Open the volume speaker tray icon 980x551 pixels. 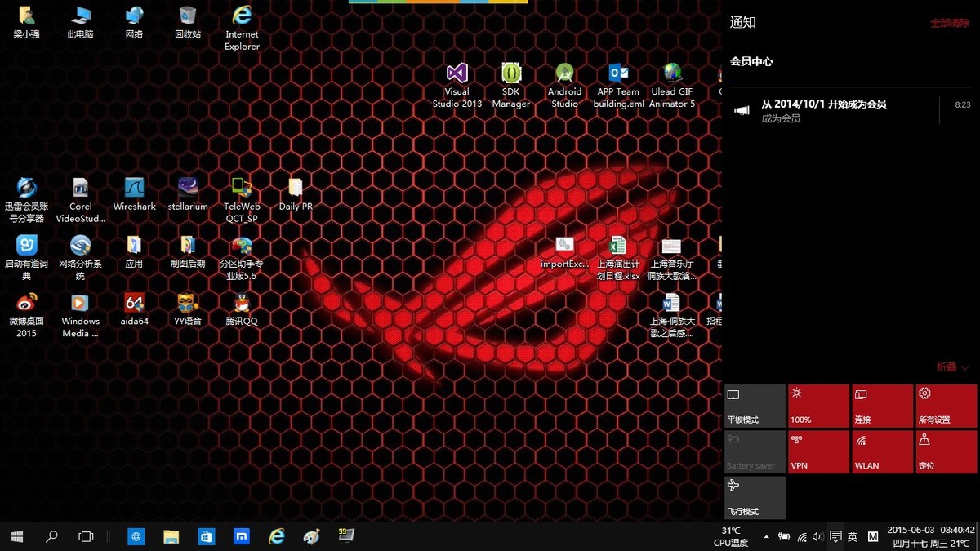tap(818, 537)
